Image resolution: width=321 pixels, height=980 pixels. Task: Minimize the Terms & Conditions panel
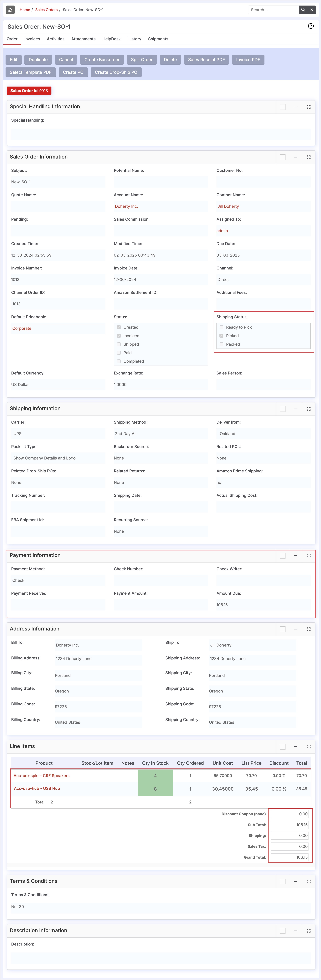click(x=295, y=882)
